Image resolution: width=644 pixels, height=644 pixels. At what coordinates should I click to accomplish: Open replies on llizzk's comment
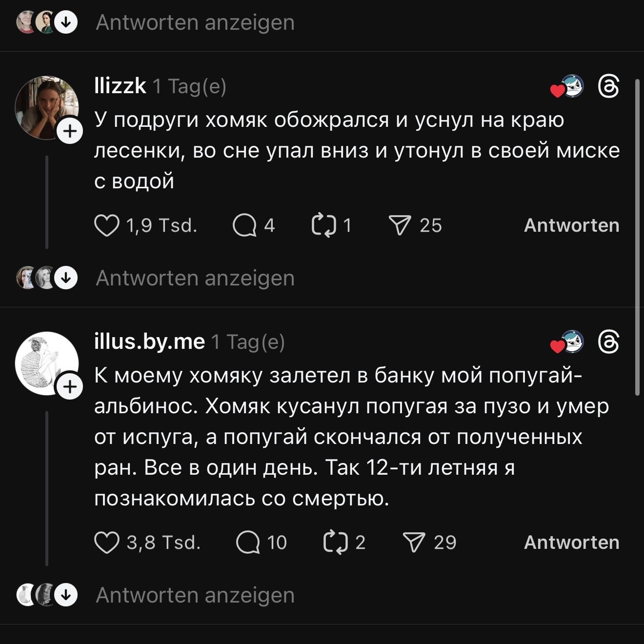pyautogui.click(x=244, y=226)
